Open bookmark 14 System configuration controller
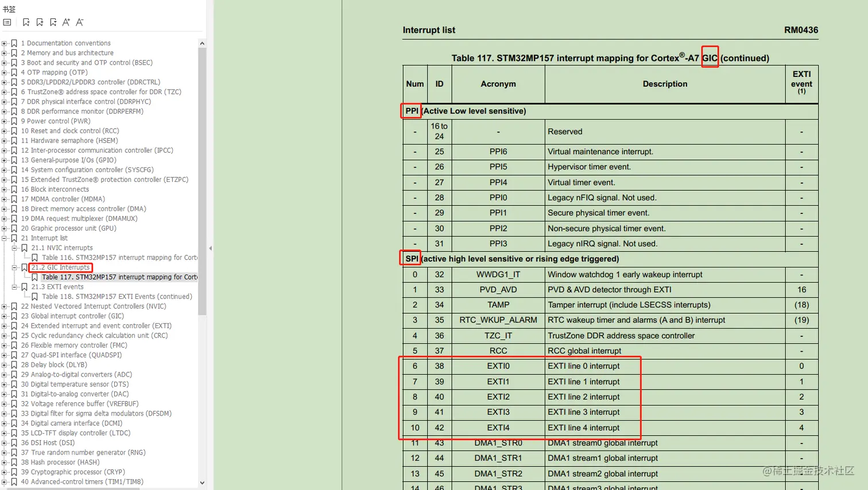 pyautogui.click(x=87, y=170)
